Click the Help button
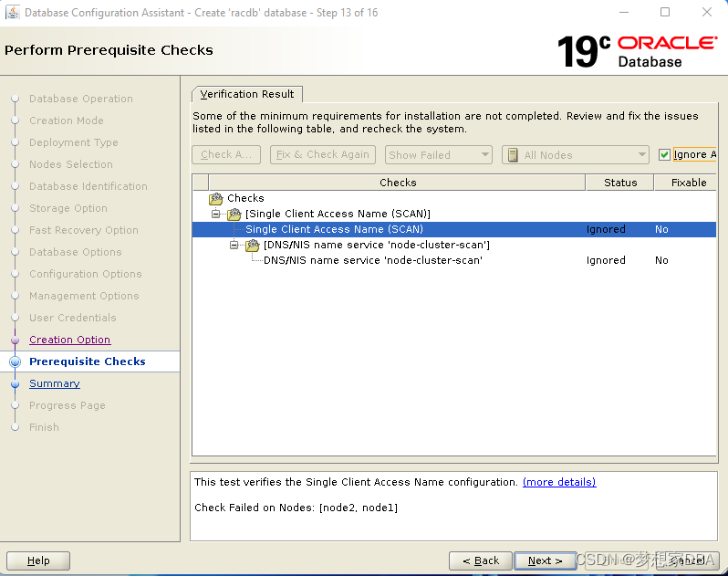This screenshot has width=728, height=576. tap(38, 560)
